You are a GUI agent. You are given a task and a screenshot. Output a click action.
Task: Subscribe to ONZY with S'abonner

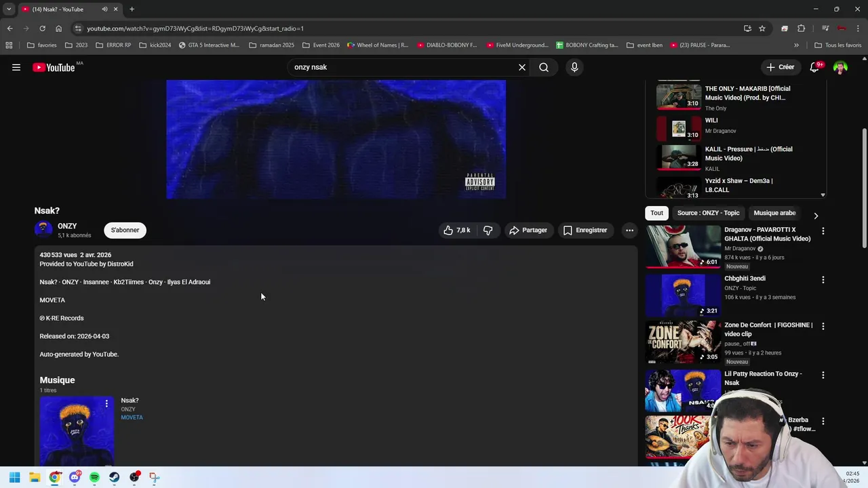tap(125, 230)
